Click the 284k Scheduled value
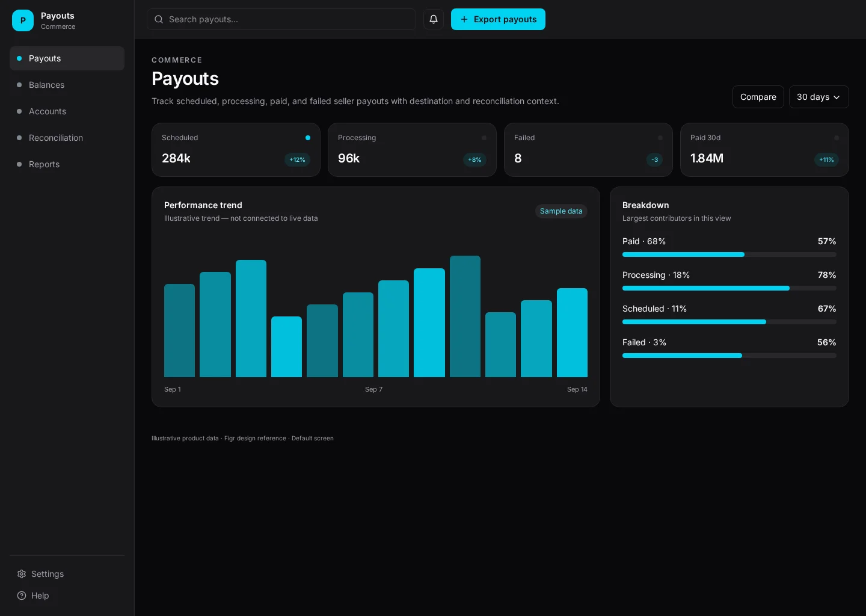This screenshot has height=616, width=866. point(176,158)
